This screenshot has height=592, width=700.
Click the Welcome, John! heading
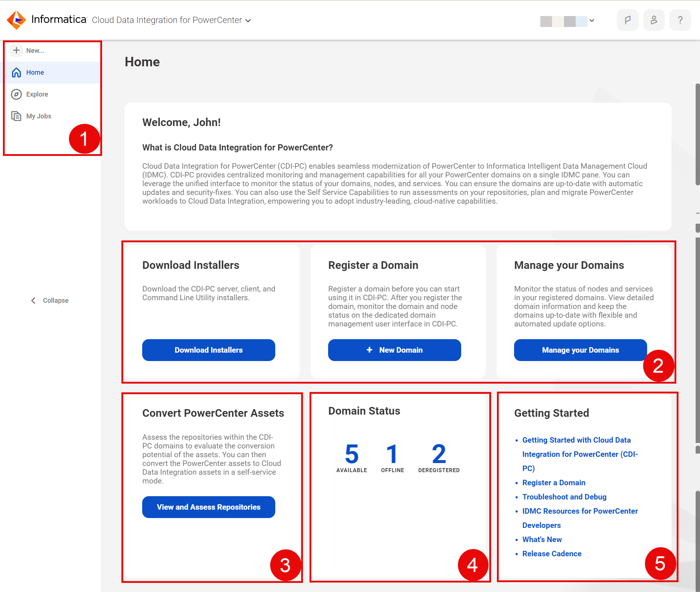181,122
